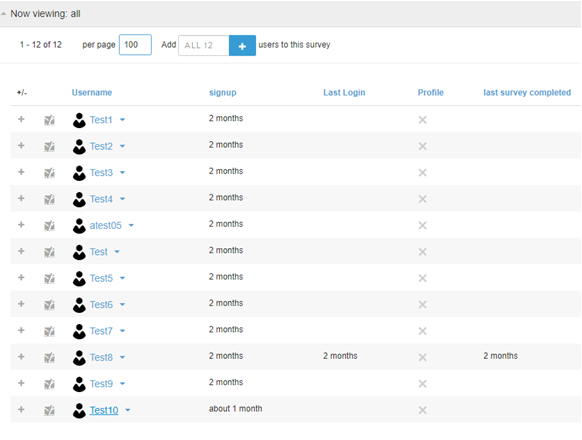Sort by the Username column header

pos(92,92)
